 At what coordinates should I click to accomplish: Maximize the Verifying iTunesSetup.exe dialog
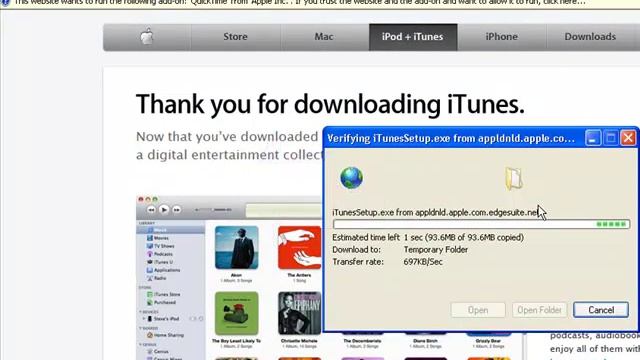(x=611, y=138)
